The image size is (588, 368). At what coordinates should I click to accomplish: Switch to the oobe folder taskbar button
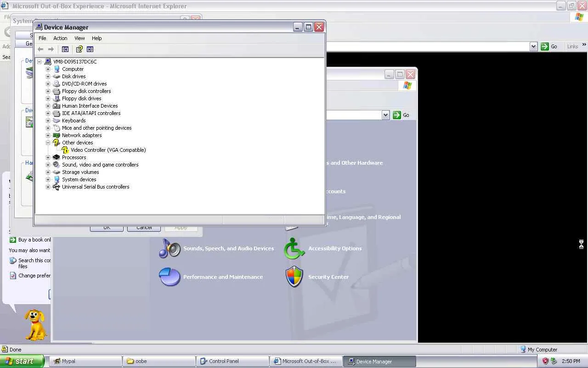pyautogui.click(x=158, y=361)
